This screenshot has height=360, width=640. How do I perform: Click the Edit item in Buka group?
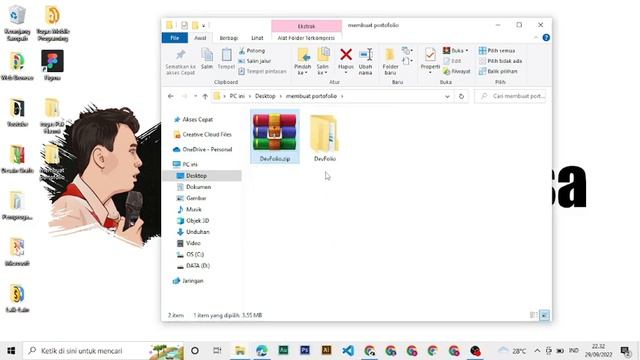(452, 61)
